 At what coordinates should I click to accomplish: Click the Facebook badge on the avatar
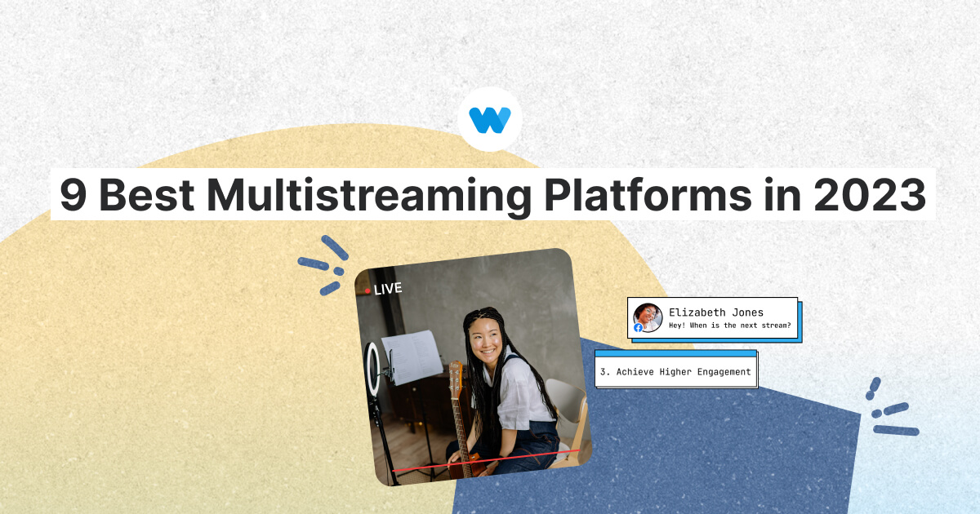(x=638, y=327)
